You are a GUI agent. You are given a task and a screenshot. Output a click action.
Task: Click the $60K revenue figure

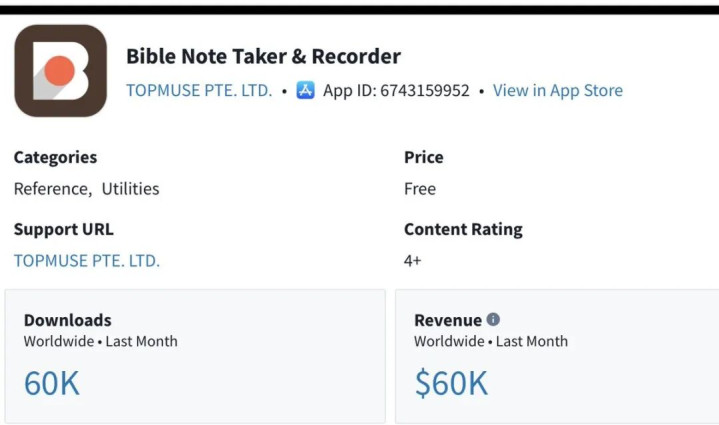click(451, 383)
